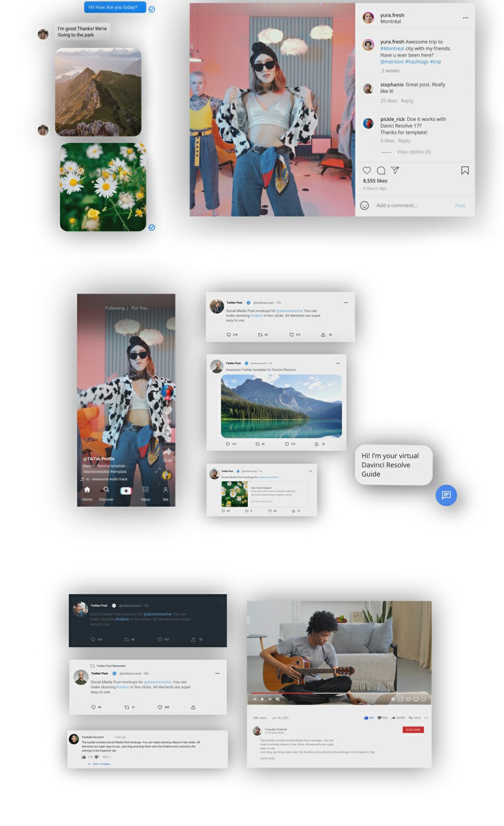
Task: Expand SHOW MORE in YouTube description
Action: pos(267,759)
